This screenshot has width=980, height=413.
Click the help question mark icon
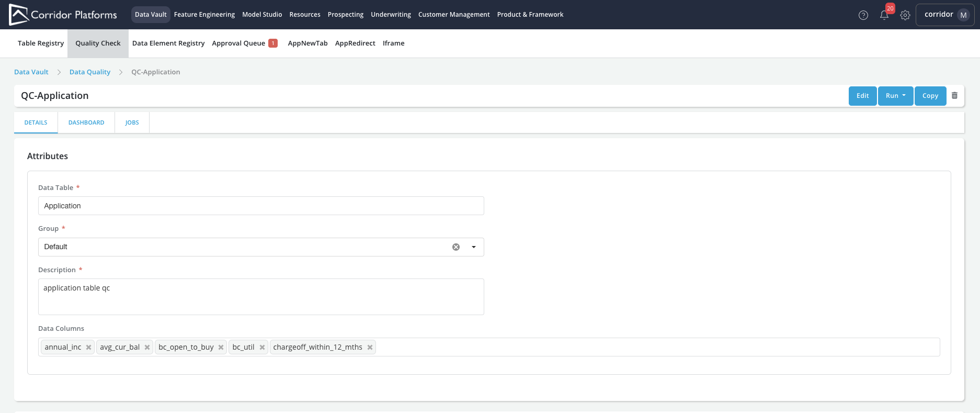click(863, 15)
